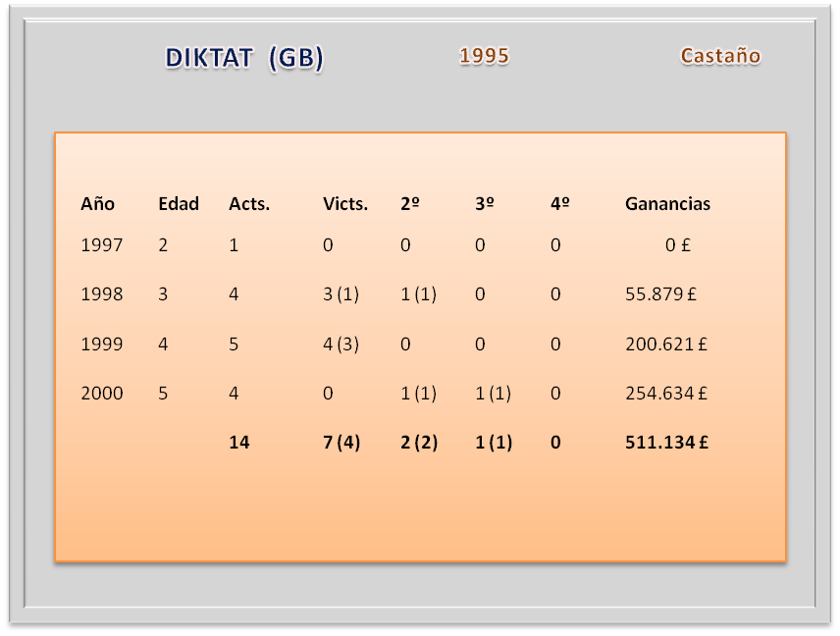Click the 4º column header
Screen dimensions: 840x636
tap(560, 204)
